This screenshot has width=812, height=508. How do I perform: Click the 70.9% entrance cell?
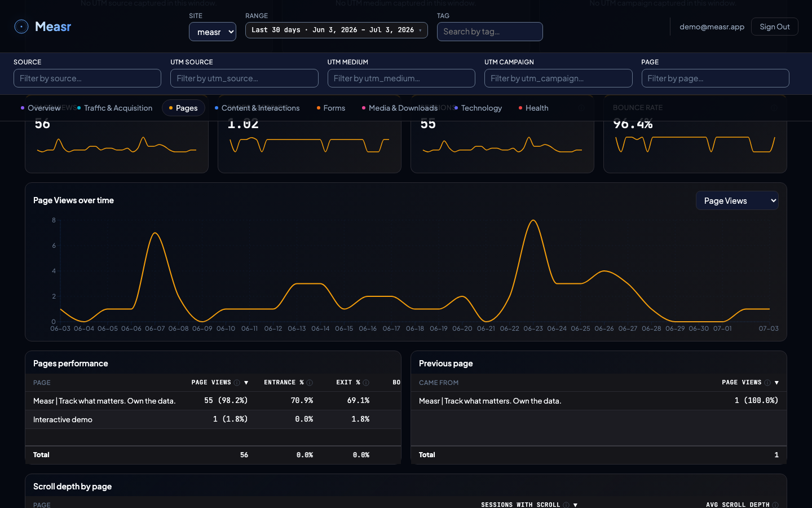(302, 400)
